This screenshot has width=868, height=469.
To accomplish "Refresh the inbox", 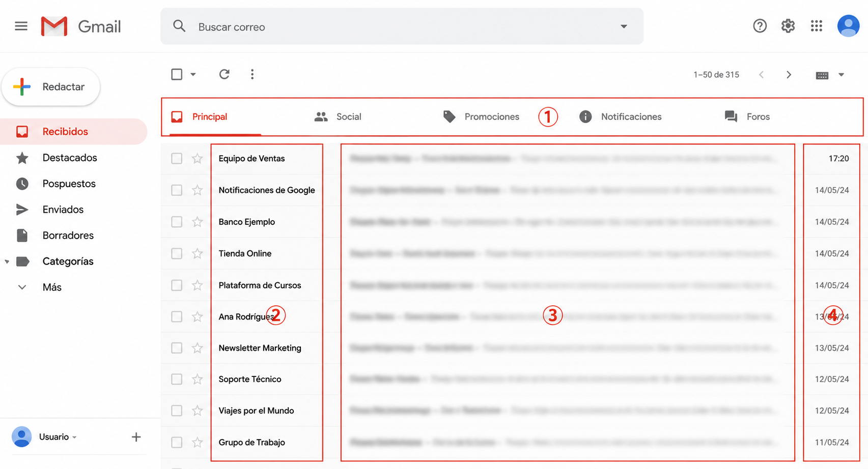I will [x=224, y=74].
